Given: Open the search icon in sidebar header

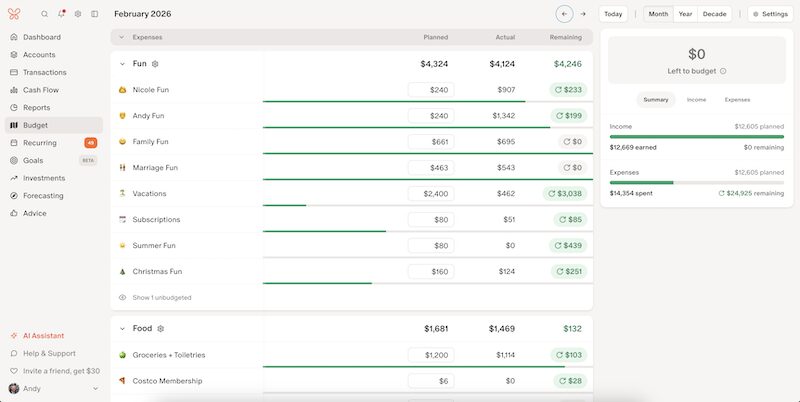Looking at the screenshot, I should pos(44,14).
